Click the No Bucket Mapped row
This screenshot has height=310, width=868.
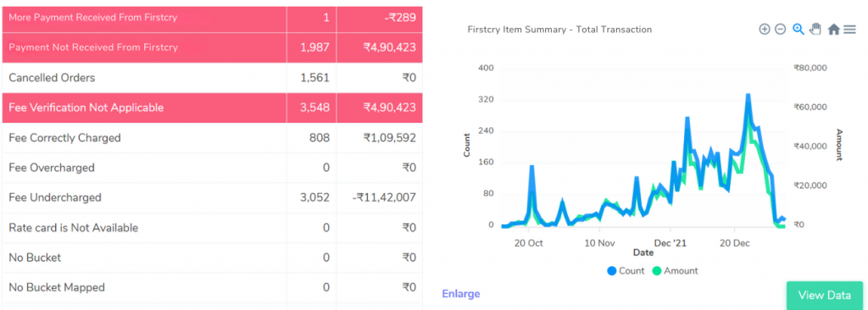tap(213, 287)
